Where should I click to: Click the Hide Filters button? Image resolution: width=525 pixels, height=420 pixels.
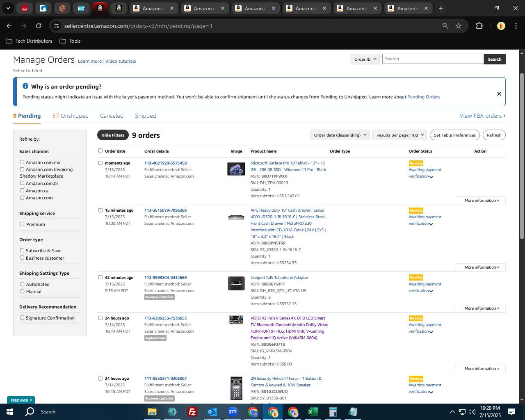113,135
